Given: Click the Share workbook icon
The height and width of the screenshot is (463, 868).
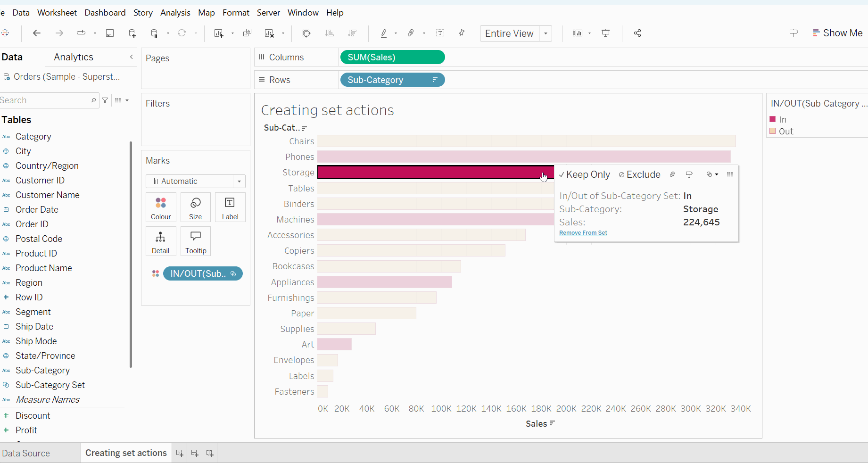Looking at the screenshot, I should coord(637,33).
